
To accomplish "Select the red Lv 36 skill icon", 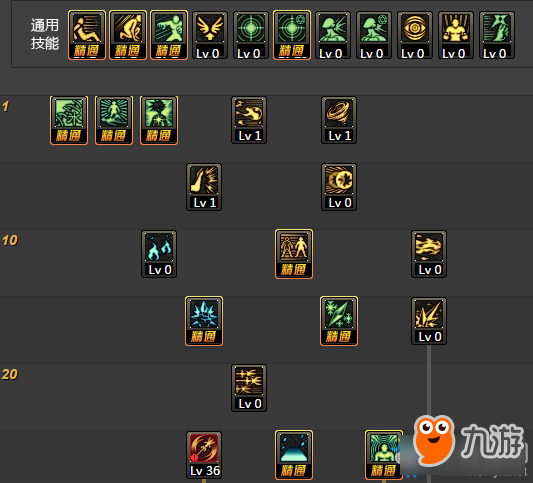I will point(204,455).
